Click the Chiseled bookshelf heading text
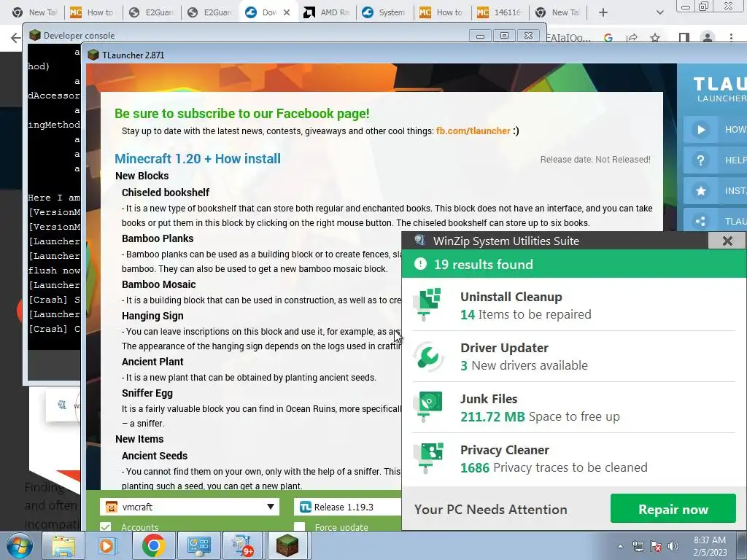The height and width of the screenshot is (560, 747). [166, 192]
